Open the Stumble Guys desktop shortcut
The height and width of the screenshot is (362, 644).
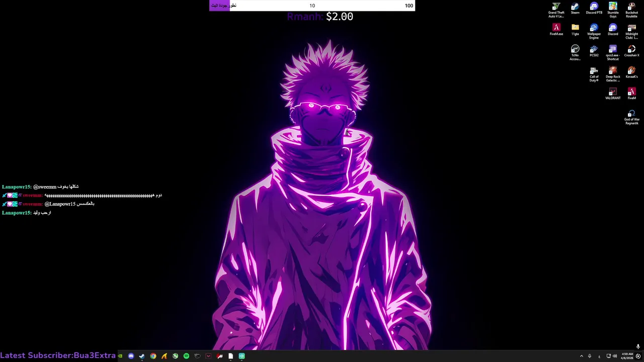pos(613,10)
